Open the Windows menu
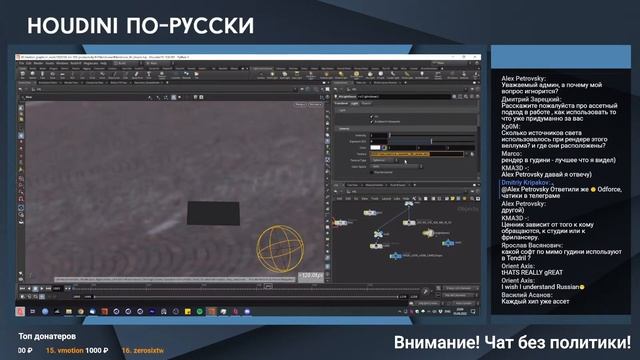The width and height of the screenshot is (640, 360). click(62, 63)
